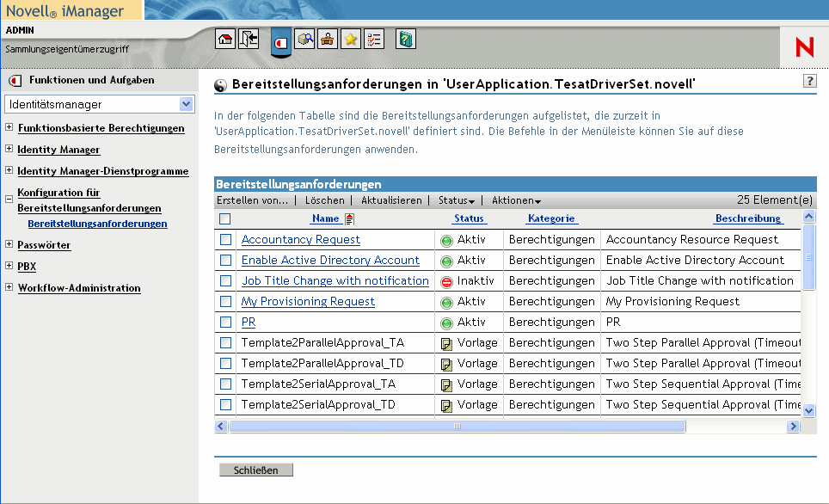Click the question mark help icon near the page title
Viewport: 829px width, 504px height.
pyautogui.click(x=809, y=81)
